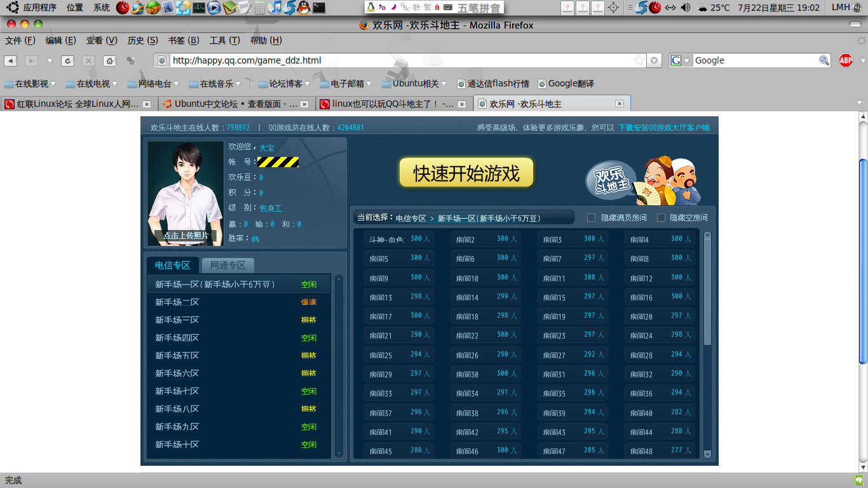Open the URL bar dropdown arrow
The image size is (868, 488).
click(x=654, y=60)
